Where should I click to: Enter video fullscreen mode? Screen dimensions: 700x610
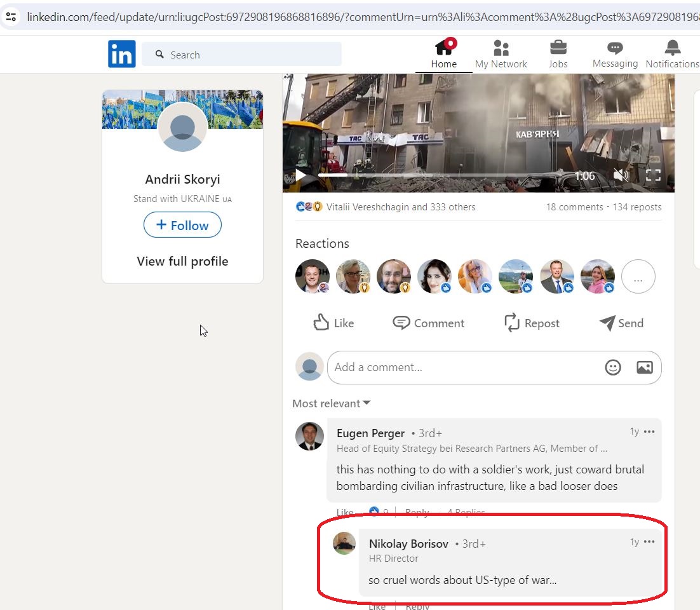point(653,175)
